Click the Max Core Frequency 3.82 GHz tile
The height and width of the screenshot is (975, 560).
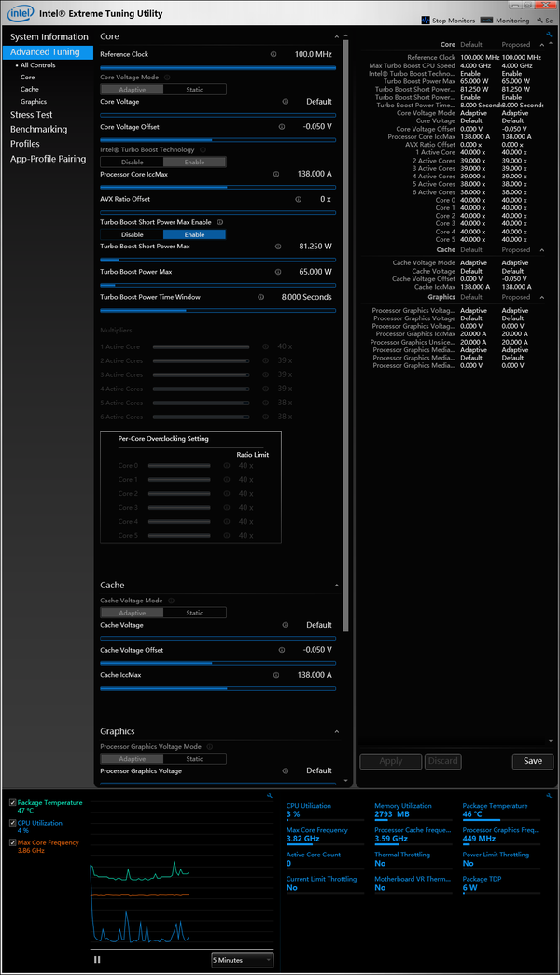click(325, 835)
